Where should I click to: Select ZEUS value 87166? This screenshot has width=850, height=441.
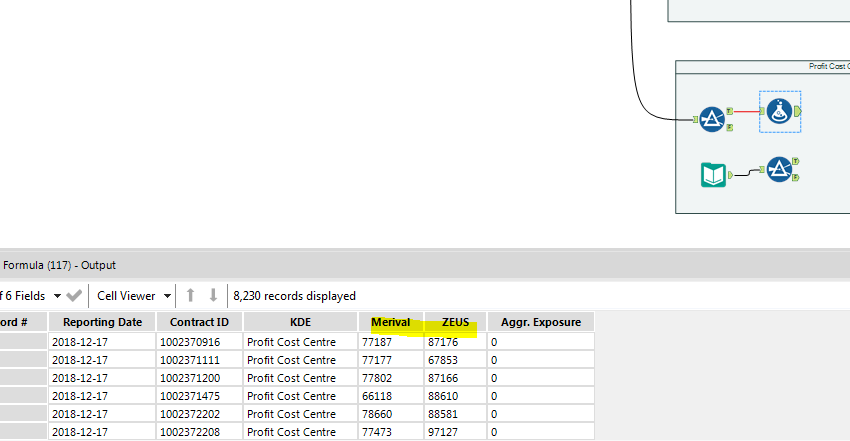tap(455, 378)
